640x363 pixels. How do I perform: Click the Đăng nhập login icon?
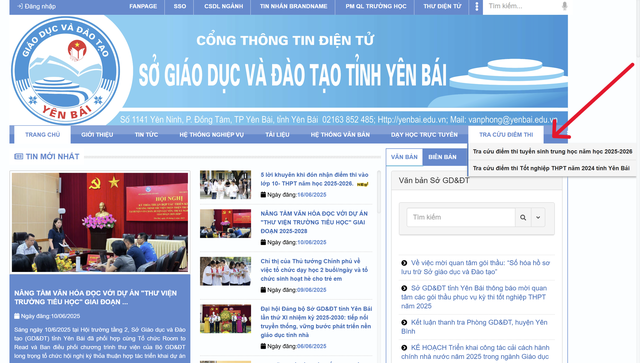20,7
